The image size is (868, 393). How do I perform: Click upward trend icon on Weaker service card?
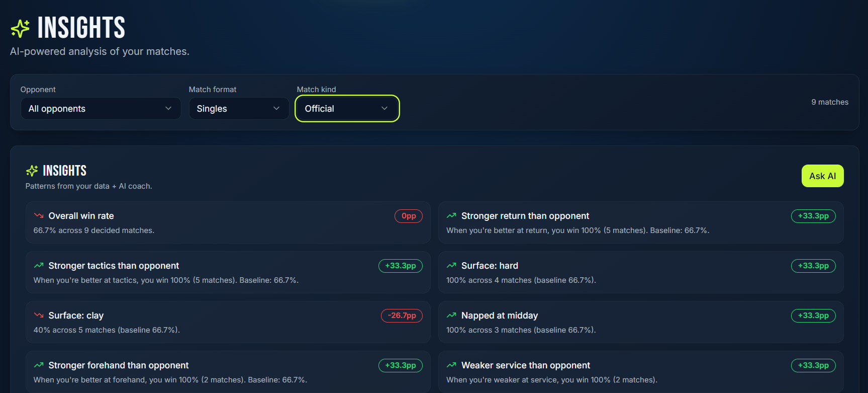[451, 365]
